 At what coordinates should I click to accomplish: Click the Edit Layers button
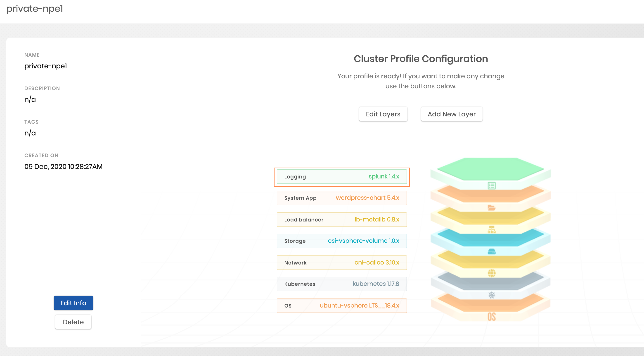(x=383, y=114)
